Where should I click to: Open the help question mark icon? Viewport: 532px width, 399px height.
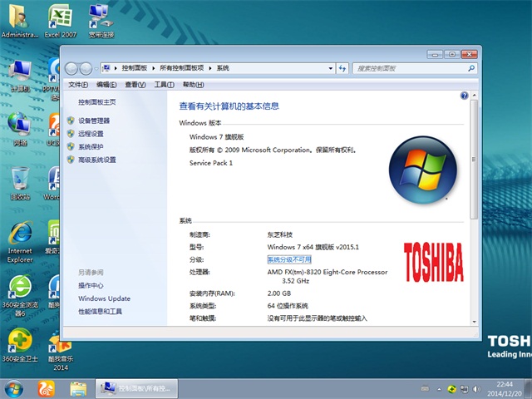click(465, 96)
